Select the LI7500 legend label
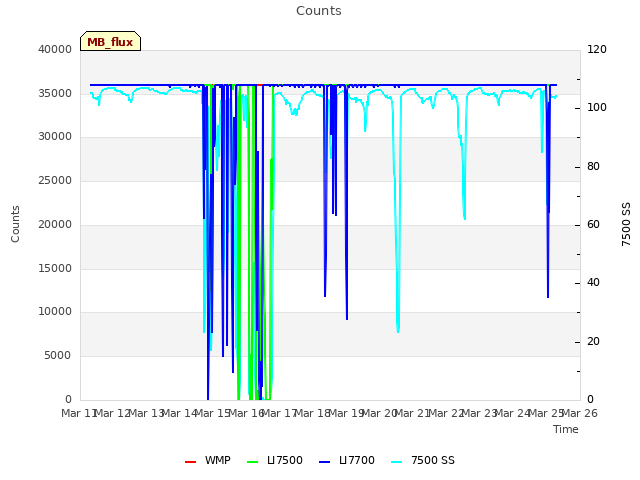 [285, 460]
